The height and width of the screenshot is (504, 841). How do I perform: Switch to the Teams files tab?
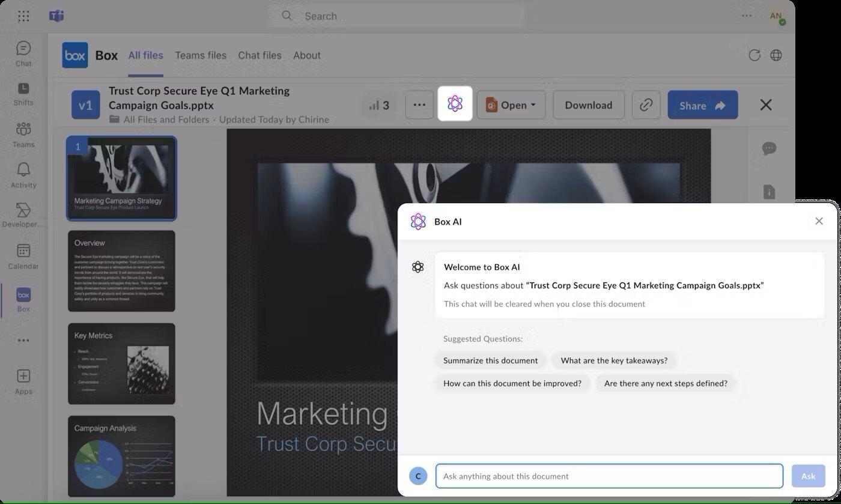201,55
